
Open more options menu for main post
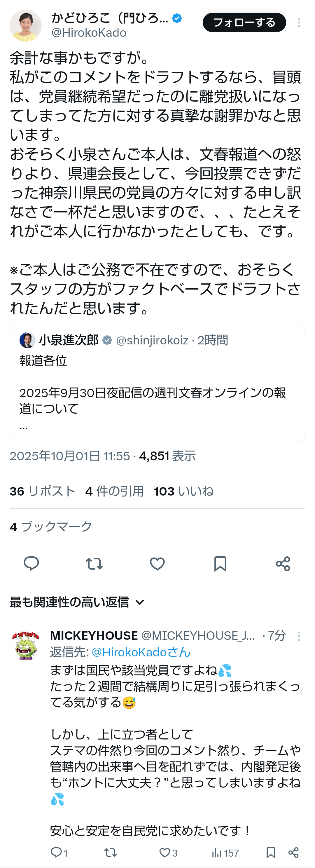coord(299,22)
